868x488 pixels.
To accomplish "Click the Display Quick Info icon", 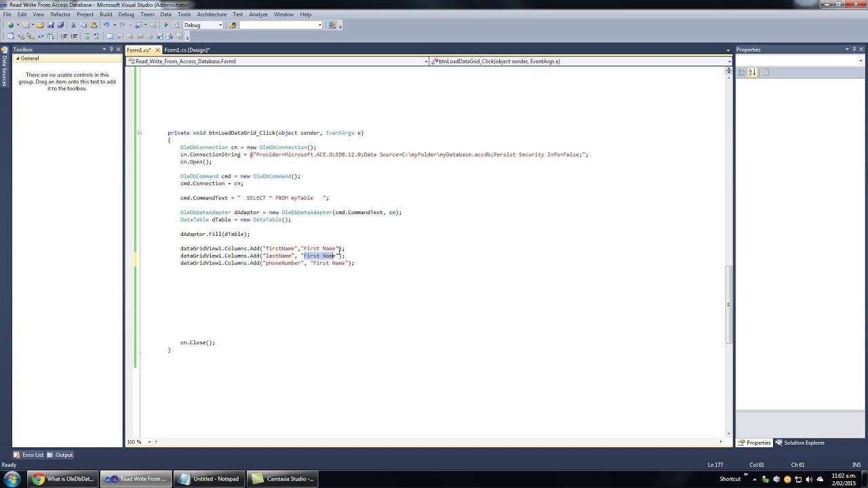I will click(x=31, y=36).
